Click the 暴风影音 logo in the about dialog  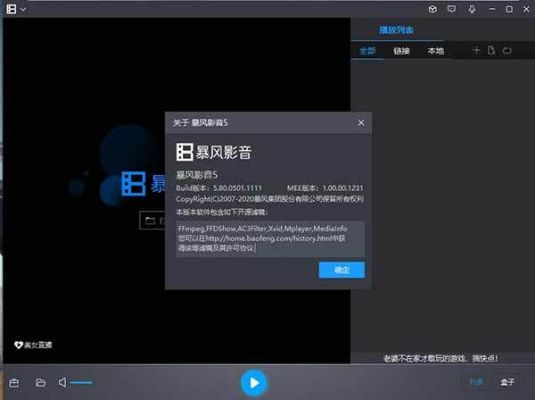coord(214,152)
